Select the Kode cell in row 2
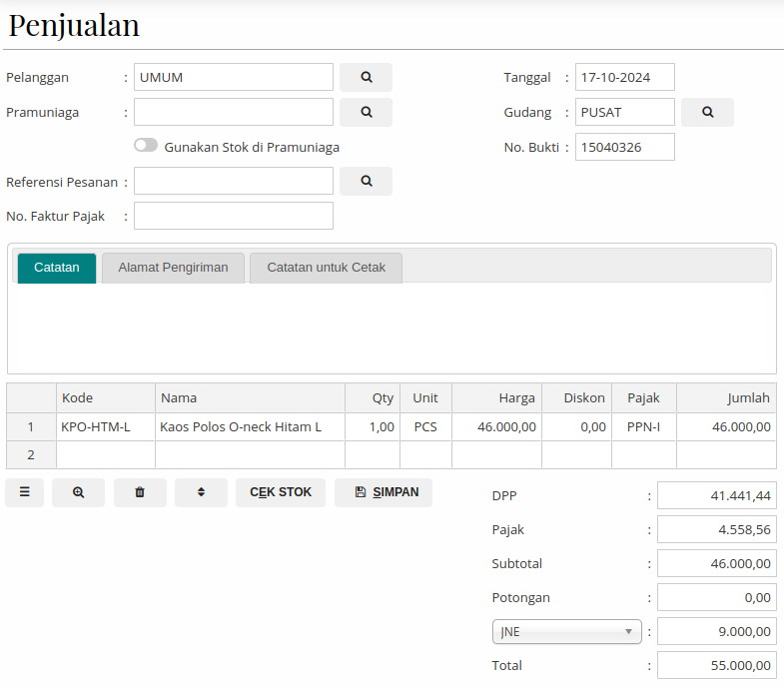 [105, 455]
